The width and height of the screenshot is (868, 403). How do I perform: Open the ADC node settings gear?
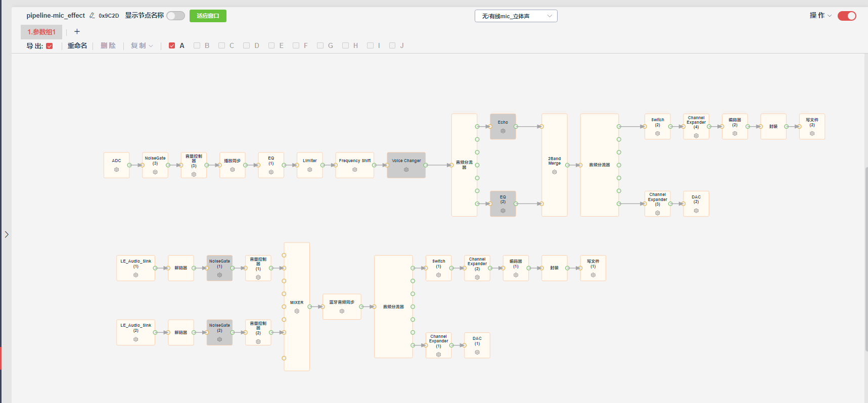click(116, 170)
